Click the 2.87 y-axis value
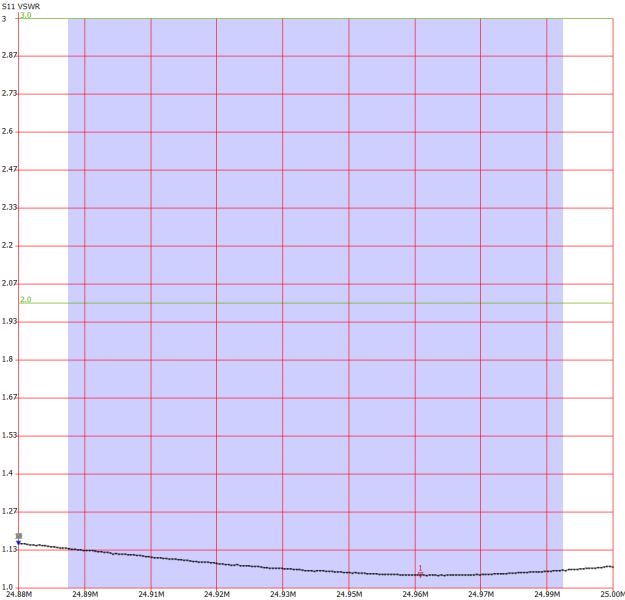This screenshot has width=625, height=600. point(10,55)
